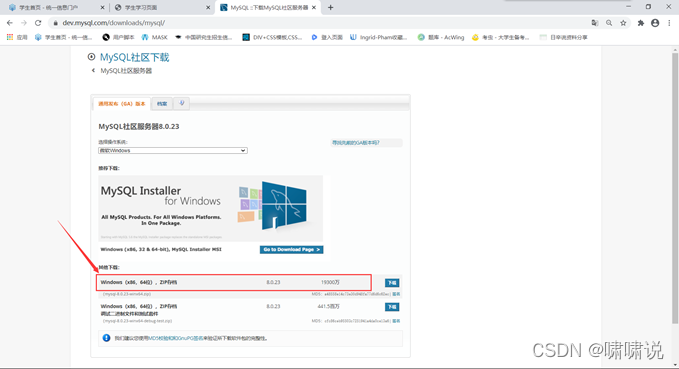
Task: Click the zoom magnifier icon in address bar
Action: click(609, 23)
